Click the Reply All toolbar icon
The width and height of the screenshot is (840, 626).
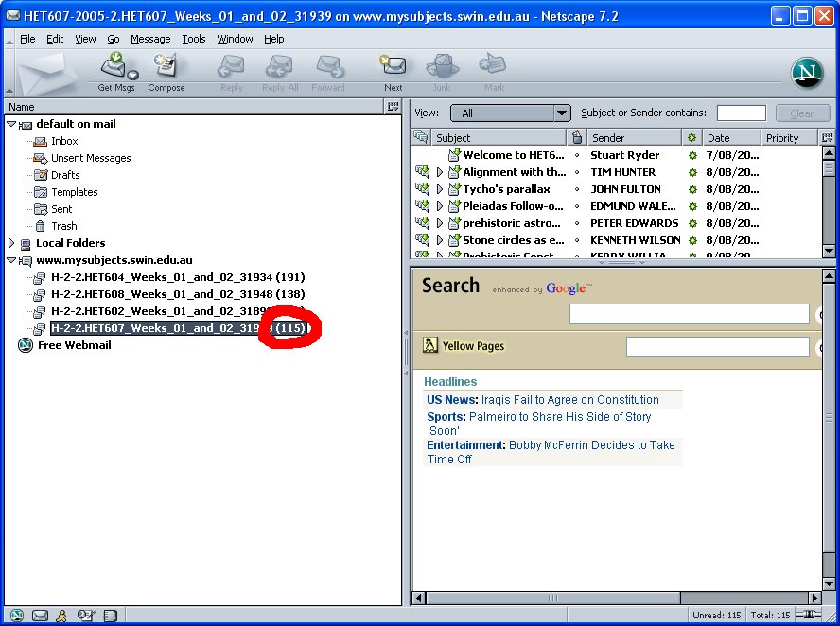point(280,72)
